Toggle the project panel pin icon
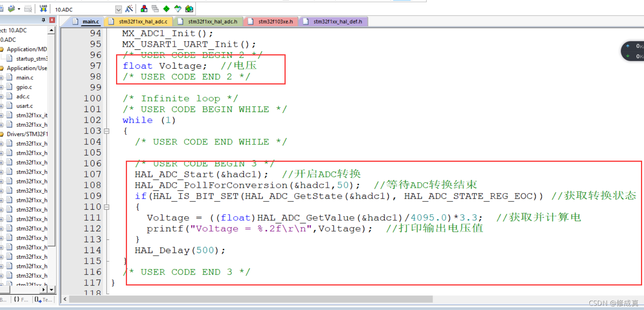644x310 pixels. 43,20
